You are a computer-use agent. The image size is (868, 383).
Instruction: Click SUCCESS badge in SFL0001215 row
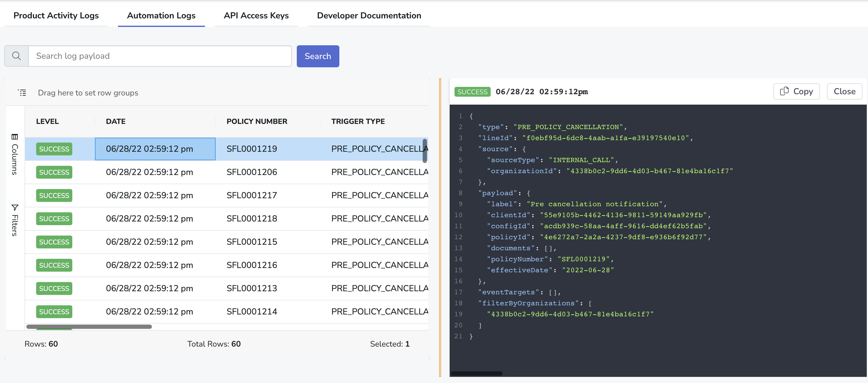coord(54,242)
